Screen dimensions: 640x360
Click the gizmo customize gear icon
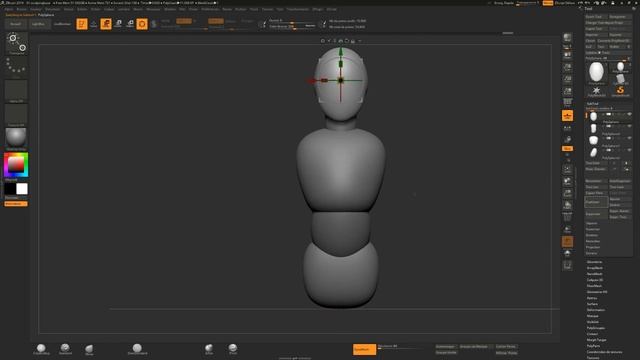point(322,41)
